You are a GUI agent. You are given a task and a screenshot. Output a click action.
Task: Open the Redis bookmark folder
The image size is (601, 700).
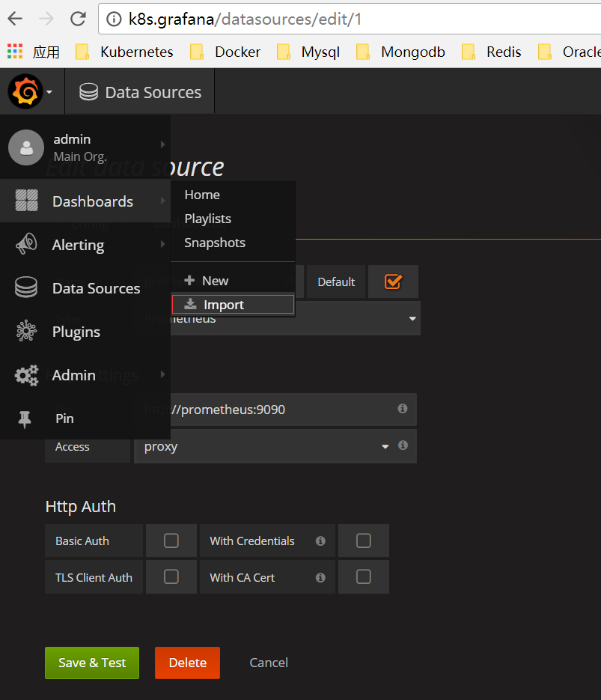(x=491, y=52)
